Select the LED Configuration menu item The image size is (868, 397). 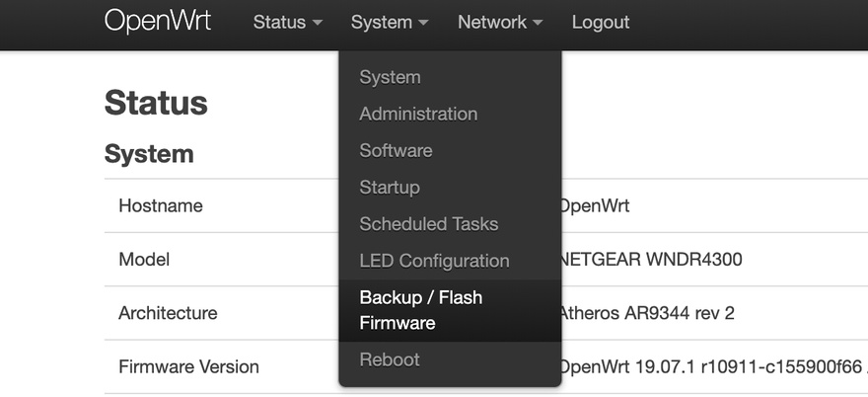pos(434,261)
